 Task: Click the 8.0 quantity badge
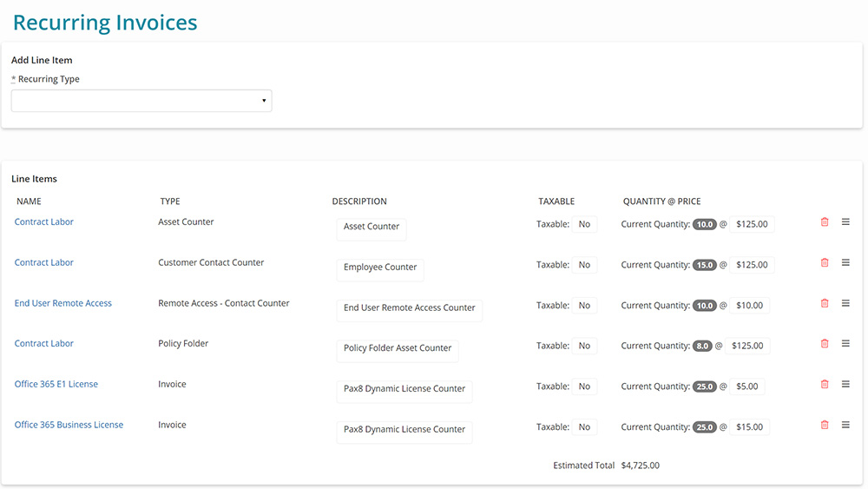tap(702, 346)
